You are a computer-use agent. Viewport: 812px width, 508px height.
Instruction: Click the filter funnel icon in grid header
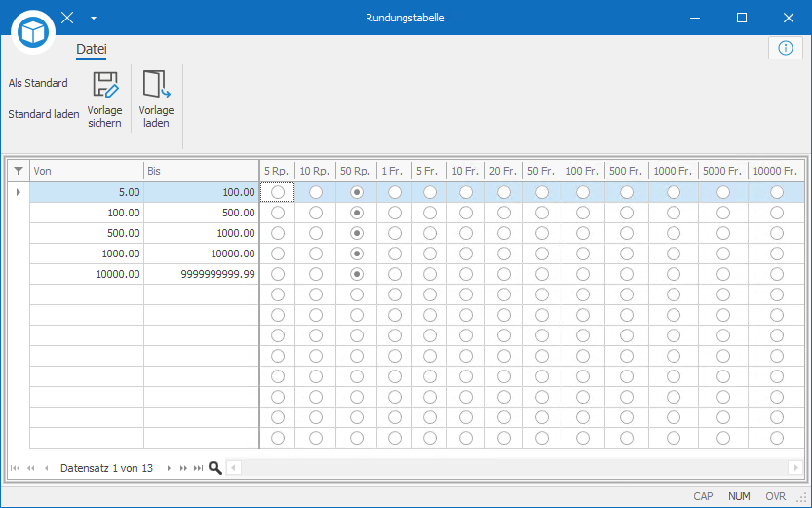click(x=19, y=171)
